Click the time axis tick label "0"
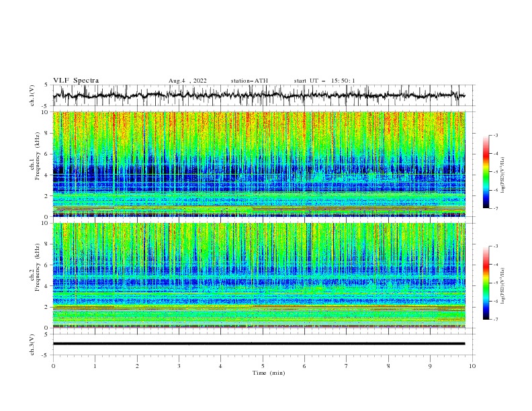The width and height of the screenshot is (532, 411). pos(53,366)
